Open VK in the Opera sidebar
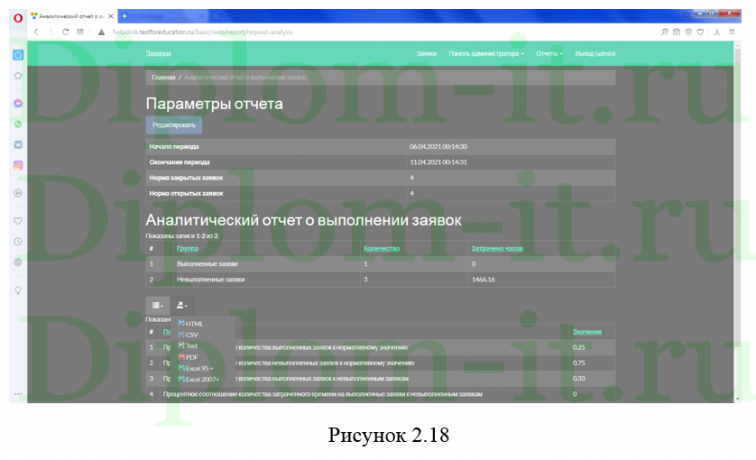The image size is (756, 460). (18, 145)
